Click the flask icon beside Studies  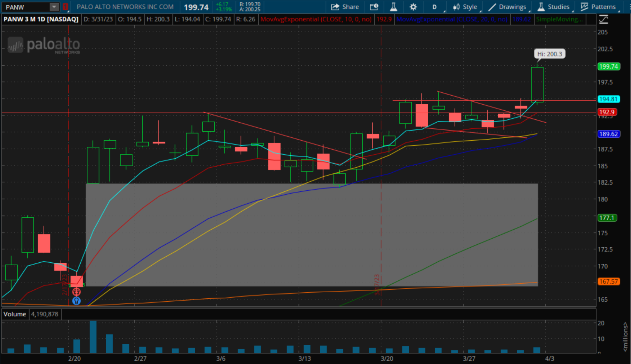point(541,7)
